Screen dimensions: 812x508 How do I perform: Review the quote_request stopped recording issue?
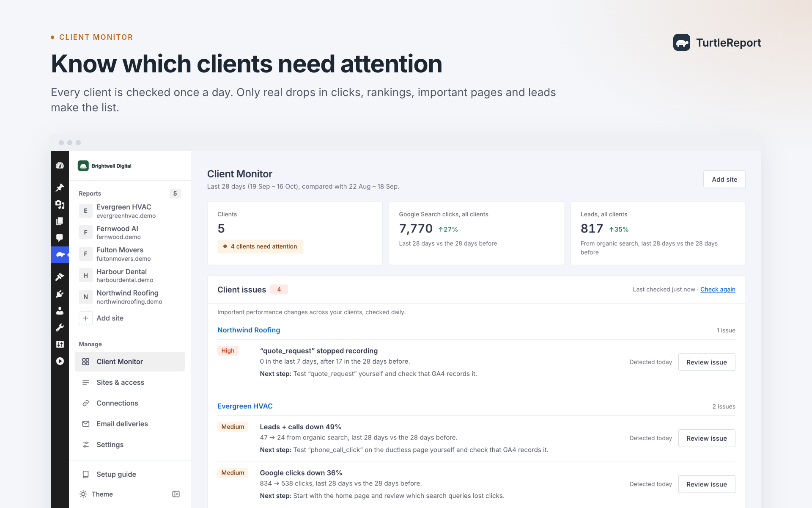click(706, 362)
